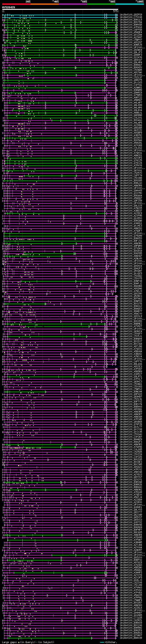The image size is (146, 644).
Task: Select the UniRef100_Q6ERN9 label
Action: [131, 115]
